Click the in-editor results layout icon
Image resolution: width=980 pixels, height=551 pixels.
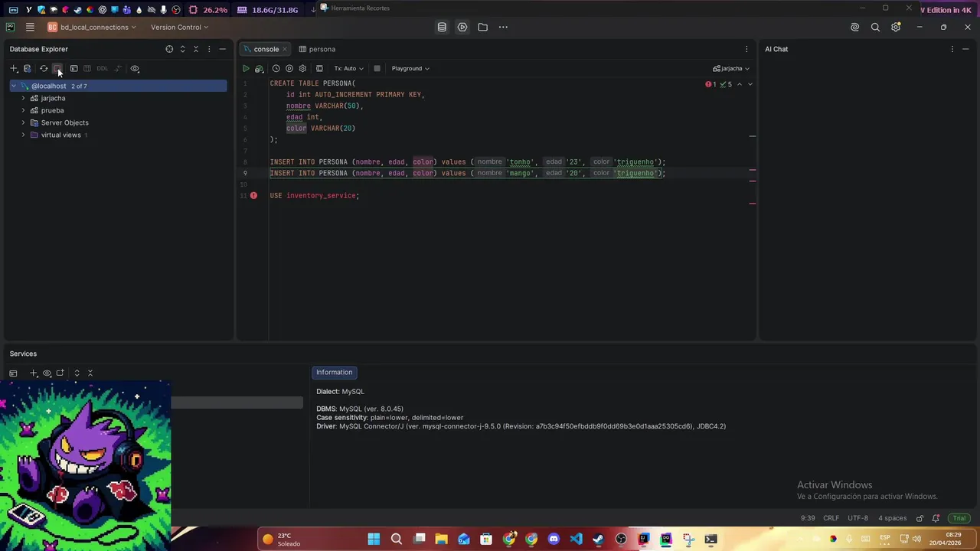point(319,69)
